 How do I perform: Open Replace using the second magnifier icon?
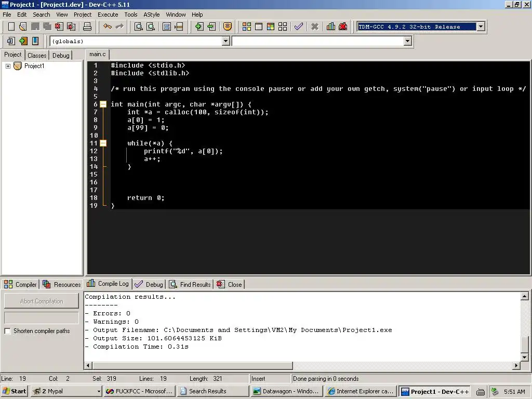tap(151, 26)
